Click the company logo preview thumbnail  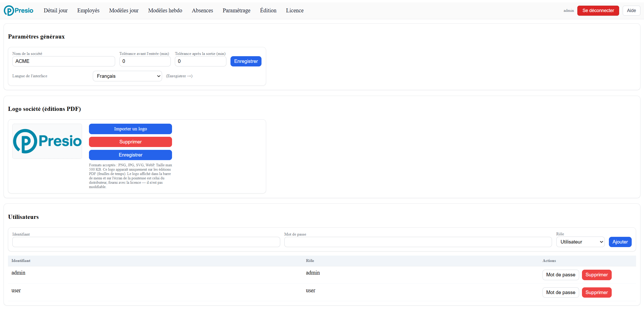click(x=47, y=141)
